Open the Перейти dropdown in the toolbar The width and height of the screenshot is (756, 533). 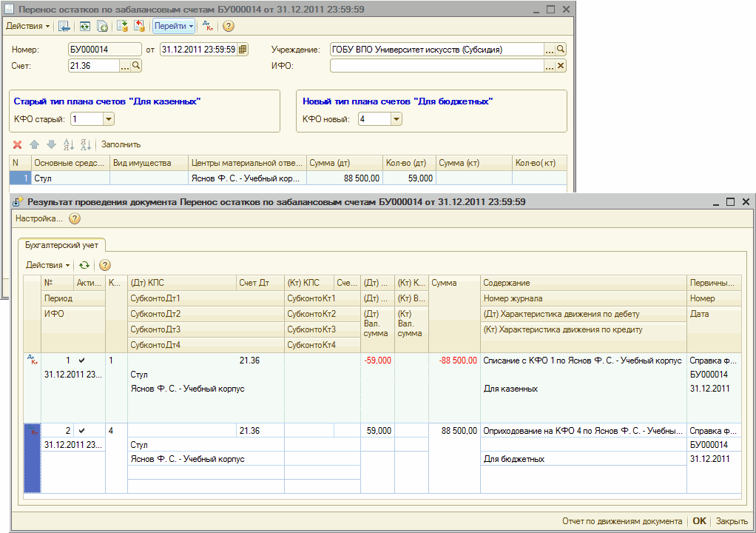174,26
